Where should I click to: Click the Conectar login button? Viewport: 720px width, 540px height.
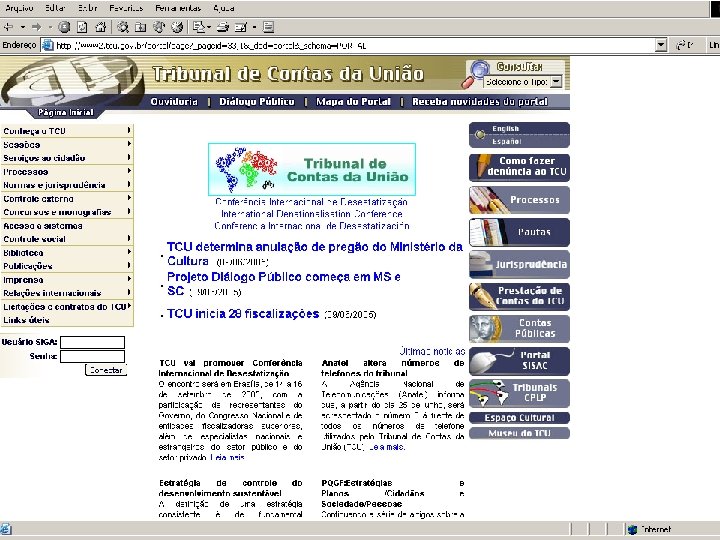(106, 370)
